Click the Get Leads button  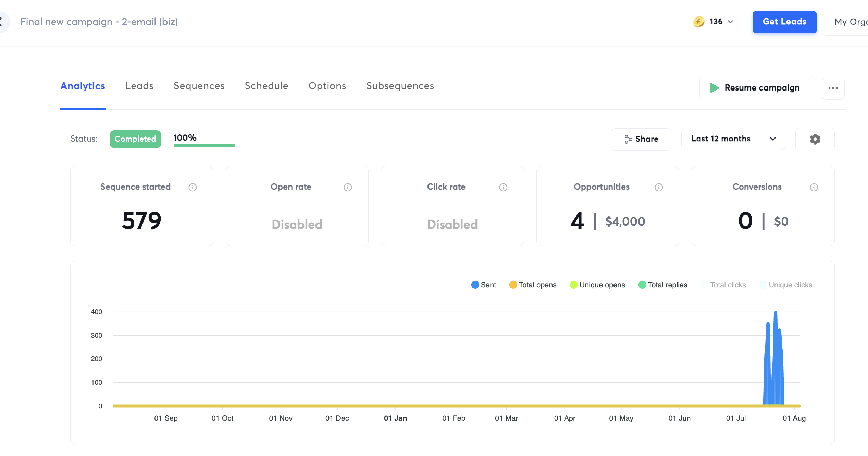click(x=784, y=22)
